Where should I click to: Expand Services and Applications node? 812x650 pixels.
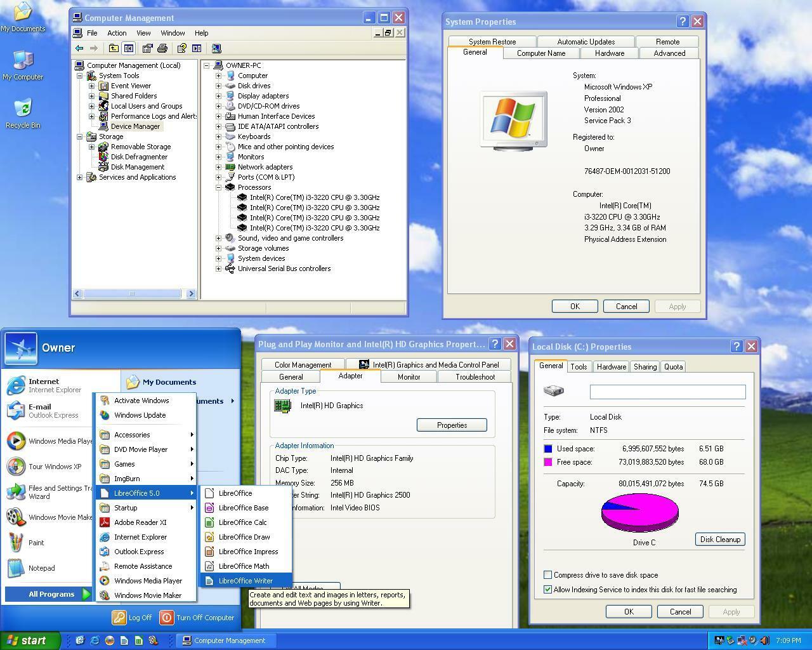pyautogui.click(x=80, y=177)
